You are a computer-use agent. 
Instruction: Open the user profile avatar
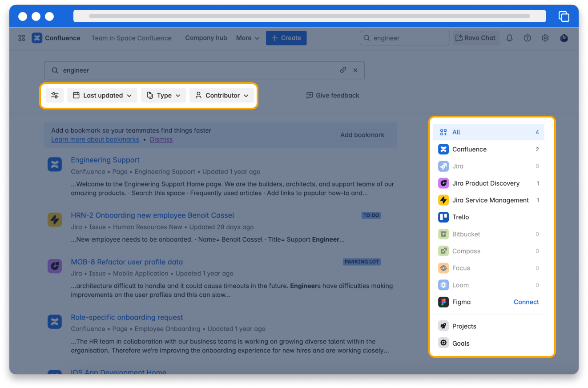564,38
